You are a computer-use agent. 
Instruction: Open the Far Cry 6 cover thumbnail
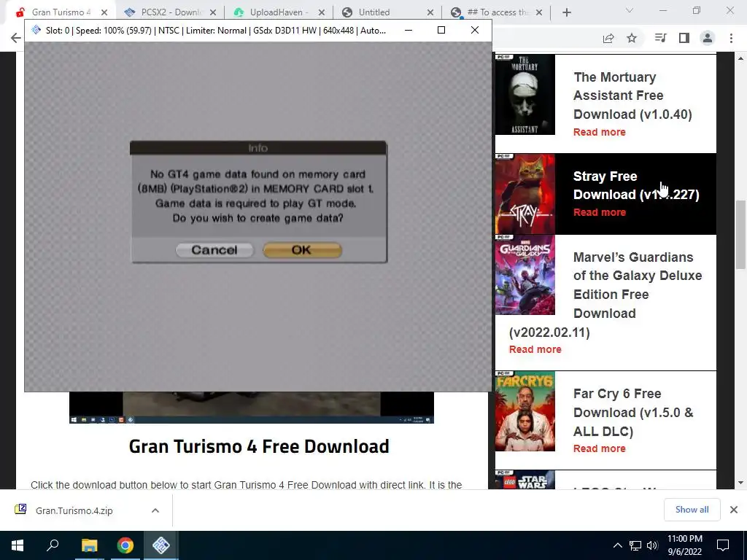[525, 411]
